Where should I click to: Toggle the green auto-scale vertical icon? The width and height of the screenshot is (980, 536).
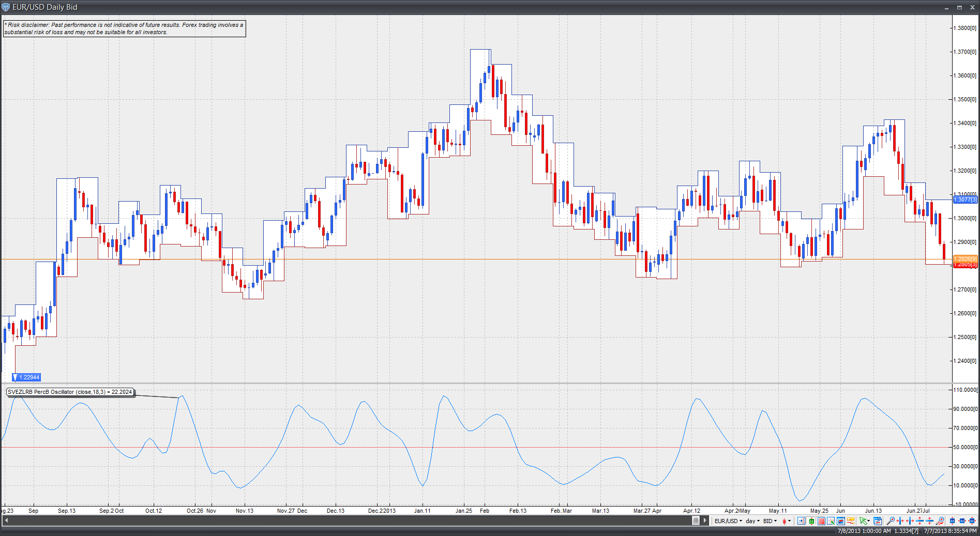(811, 521)
